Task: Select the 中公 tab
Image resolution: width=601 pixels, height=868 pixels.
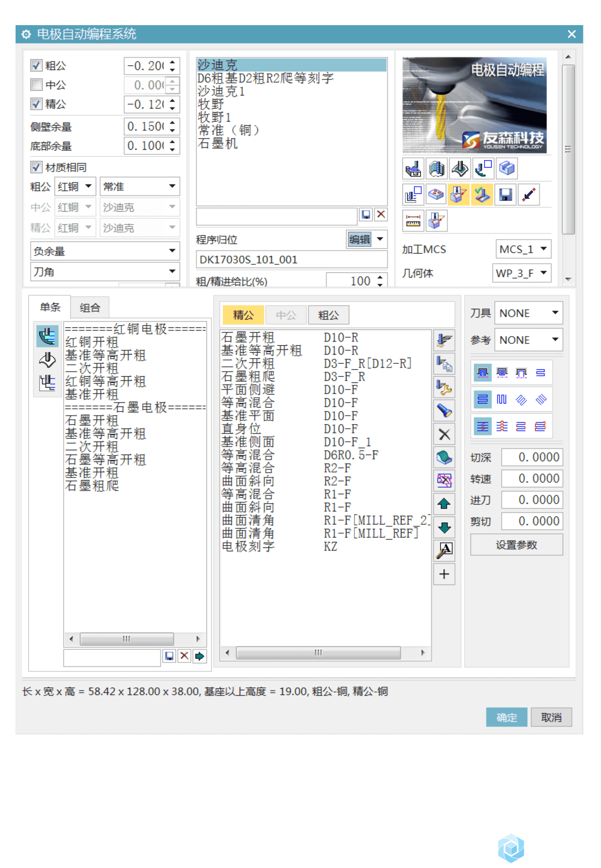Action: pyautogui.click(x=286, y=315)
